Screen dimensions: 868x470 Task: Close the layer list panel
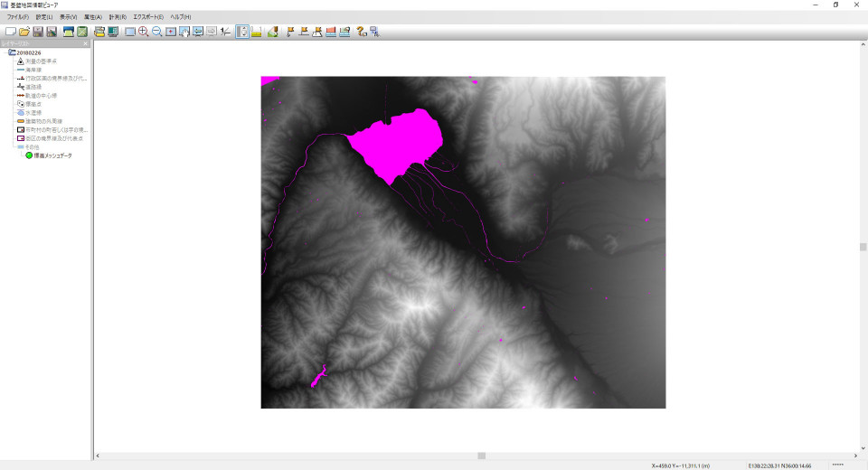pyautogui.click(x=86, y=43)
